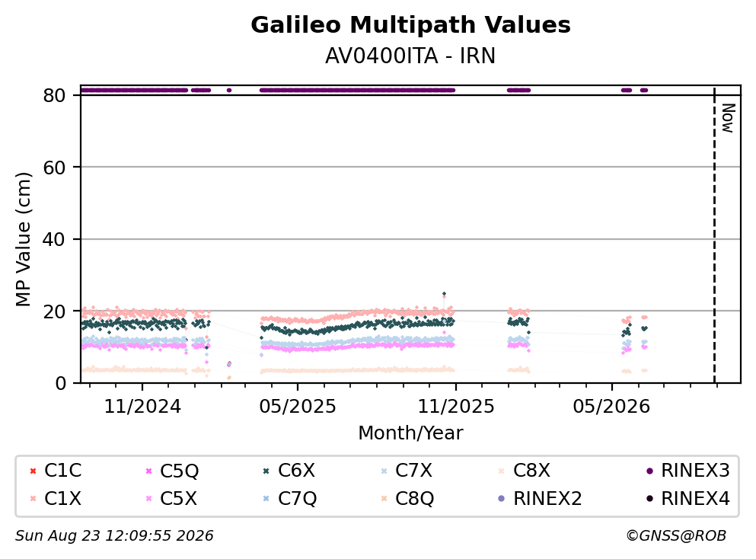This screenshot has width=756, height=559.
Task: Click the C8X legend marker
Action: [502, 471]
